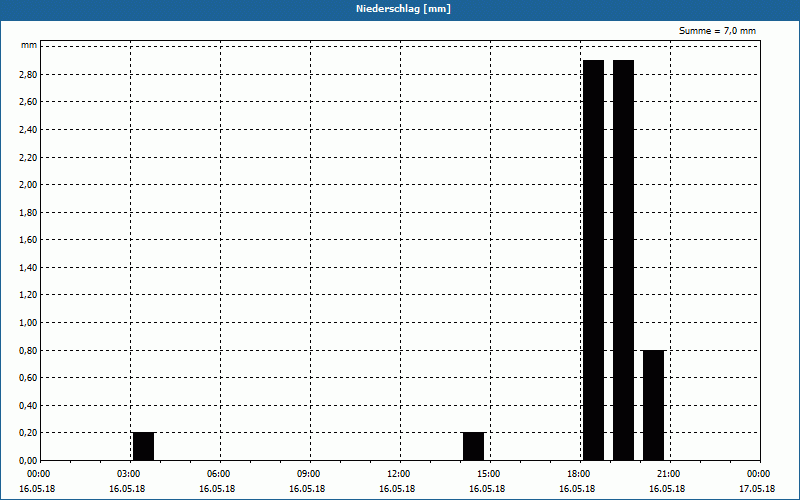Click the 1,80 y-axis value
Viewport: 800px width, 500px height.
click(x=28, y=212)
